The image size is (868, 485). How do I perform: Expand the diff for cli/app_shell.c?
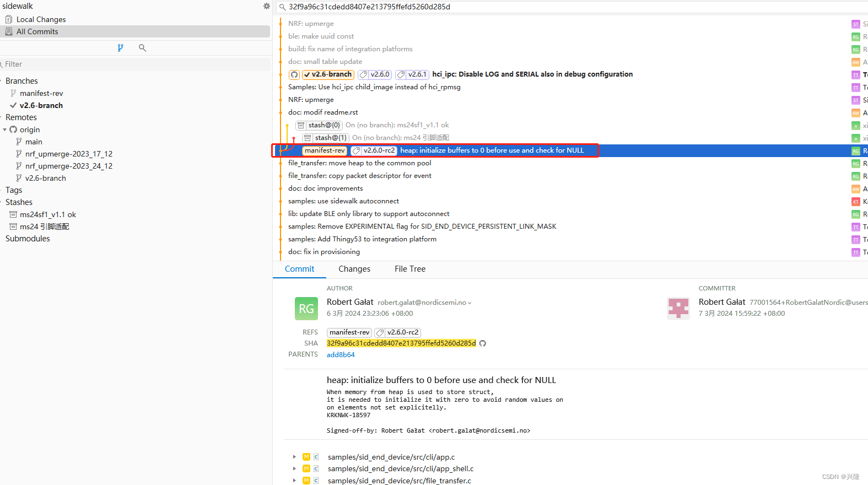(x=294, y=468)
